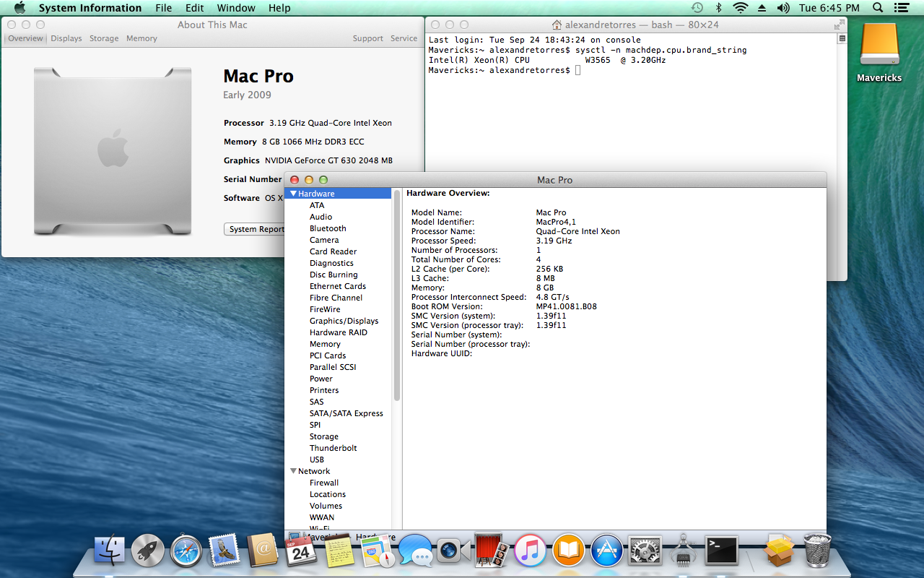Image resolution: width=924 pixels, height=578 pixels.
Task: Open Notification Center from menu bar
Action: [x=901, y=8]
